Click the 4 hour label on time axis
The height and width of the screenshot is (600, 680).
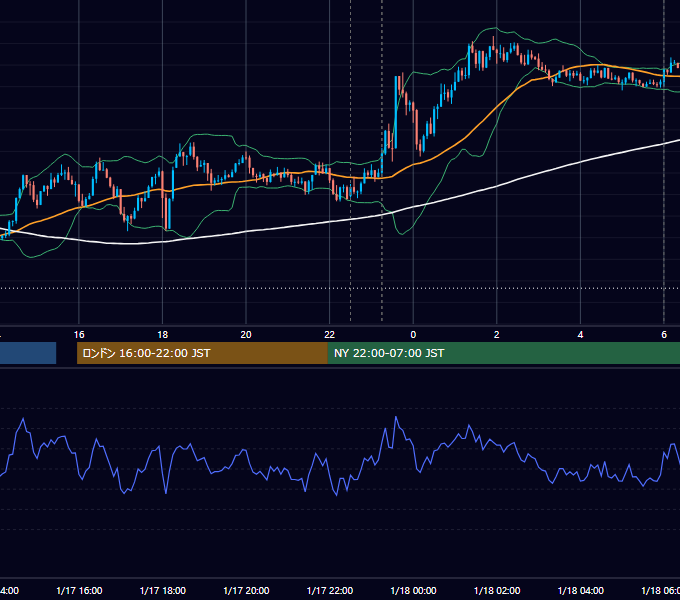pos(580,335)
